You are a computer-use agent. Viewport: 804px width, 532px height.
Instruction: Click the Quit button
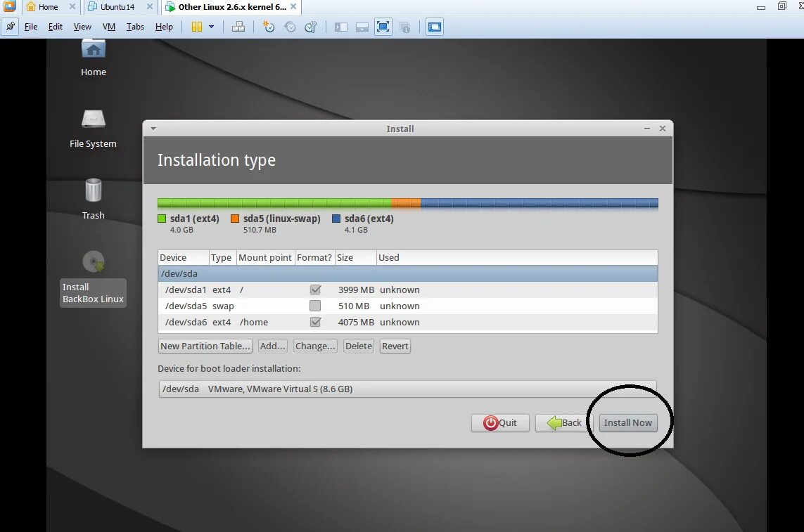500,423
